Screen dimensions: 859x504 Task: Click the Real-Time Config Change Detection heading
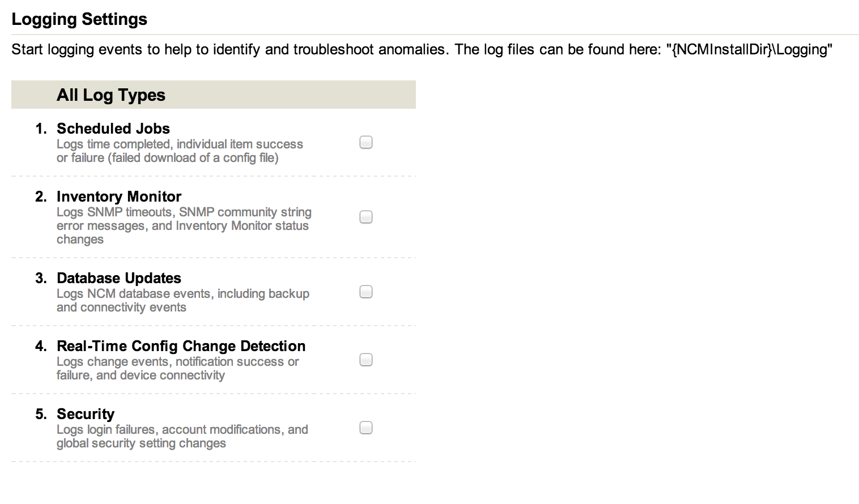click(181, 346)
